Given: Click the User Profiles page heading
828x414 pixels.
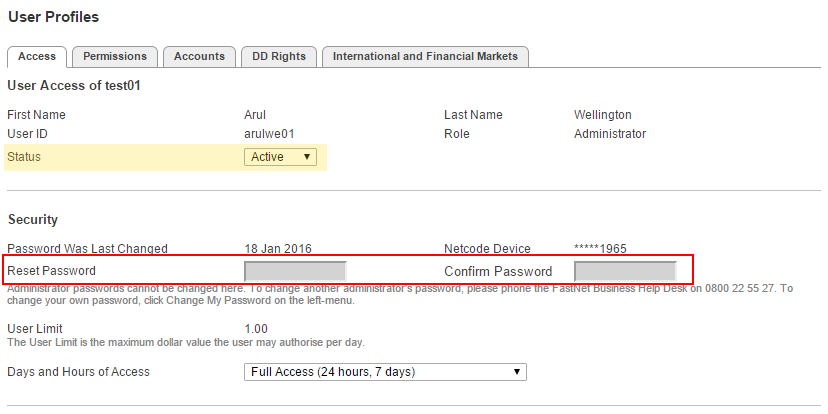Looking at the screenshot, I should tap(53, 17).
